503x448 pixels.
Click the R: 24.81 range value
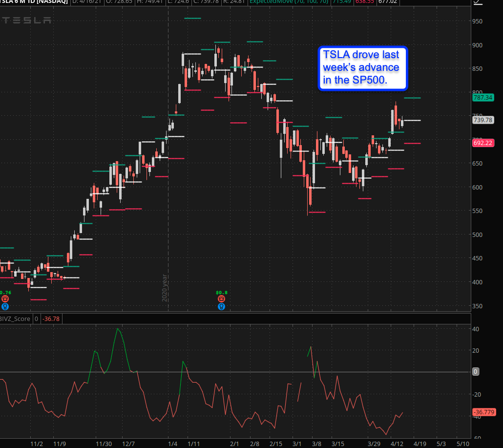click(x=235, y=2)
